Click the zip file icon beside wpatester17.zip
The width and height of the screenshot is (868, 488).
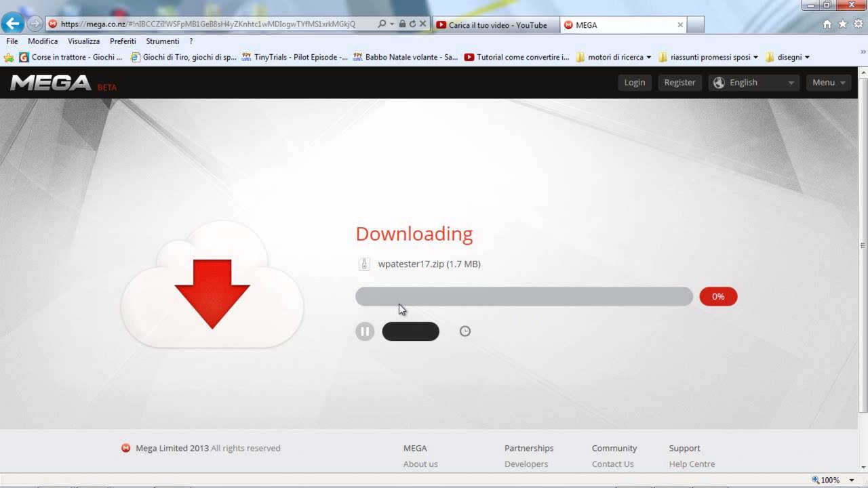pos(364,264)
